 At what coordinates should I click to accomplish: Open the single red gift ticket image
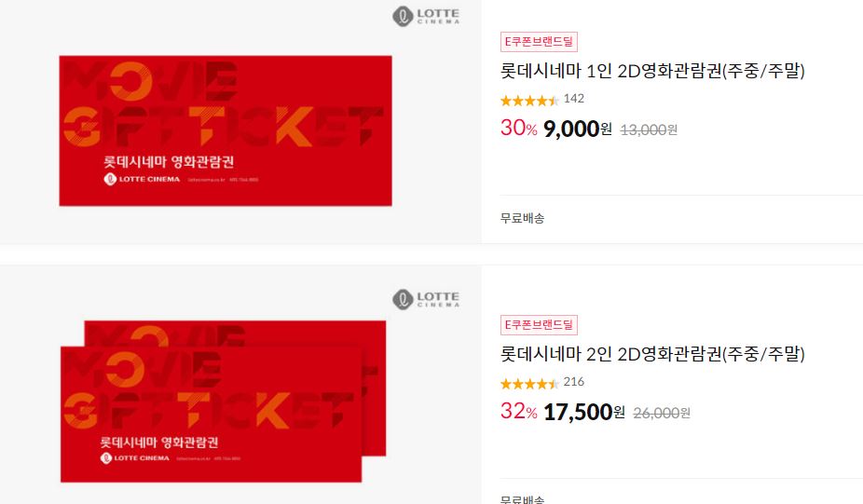click(x=226, y=130)
